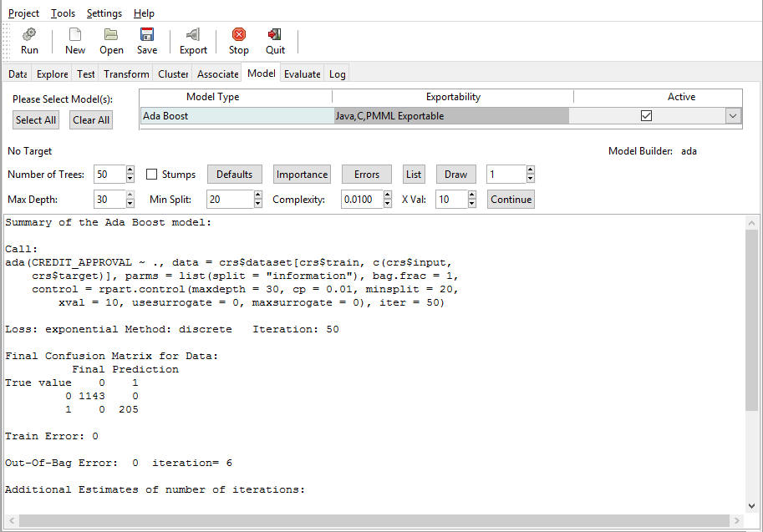The width and height of the screenshot is (763, 532).
Task: Save project with the floppy disk icon
Action: tap(147, 34)
